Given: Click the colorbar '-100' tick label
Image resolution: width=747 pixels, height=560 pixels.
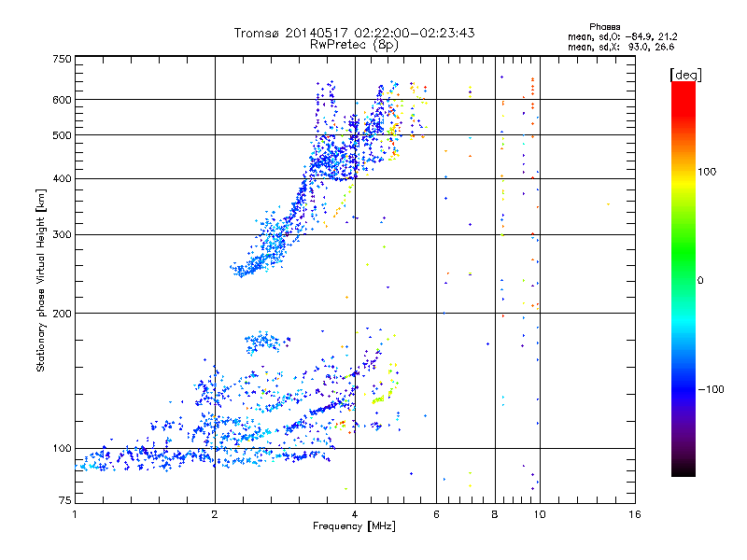Looking at the screenshot, I should coord(711,389).
